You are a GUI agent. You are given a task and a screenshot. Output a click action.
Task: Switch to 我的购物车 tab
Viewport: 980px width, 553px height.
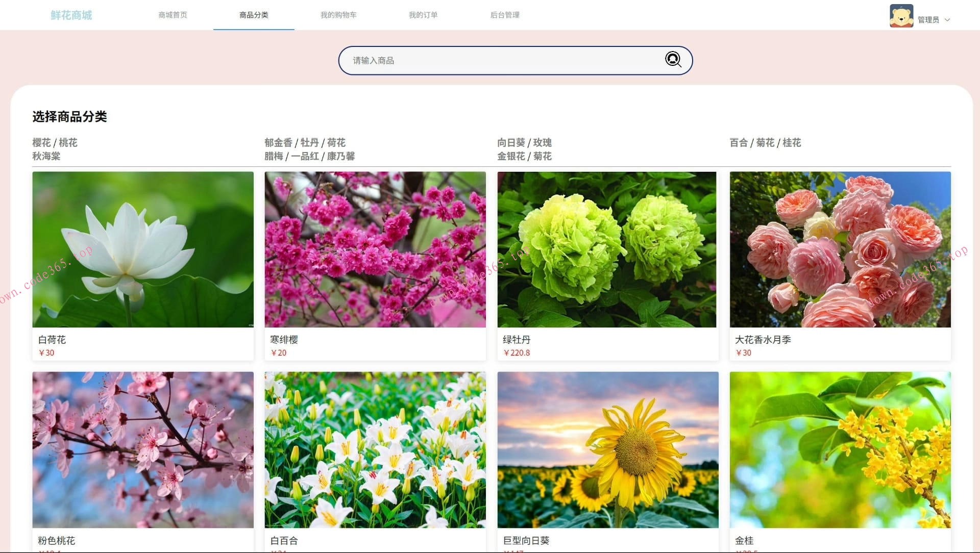click(x=338, y=15)
